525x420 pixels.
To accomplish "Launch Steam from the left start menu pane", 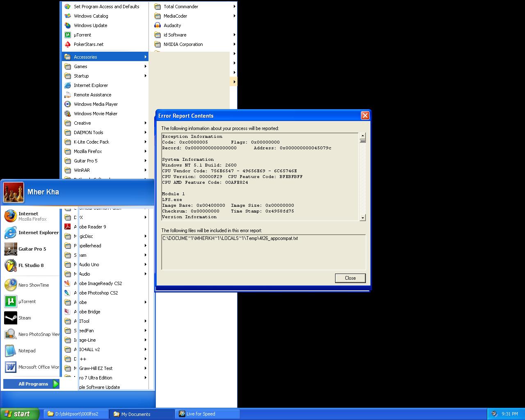I will [11, 318].
